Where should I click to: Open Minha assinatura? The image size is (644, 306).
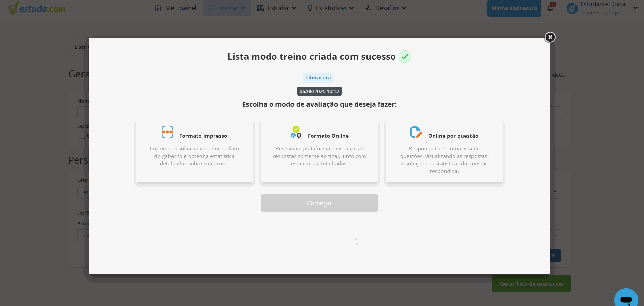(514, 8)
